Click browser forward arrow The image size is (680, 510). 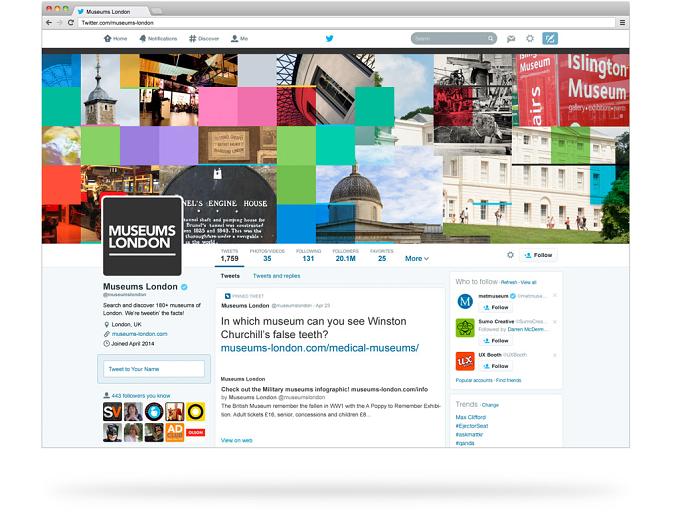pyautogui.click(x=60, y=23)
